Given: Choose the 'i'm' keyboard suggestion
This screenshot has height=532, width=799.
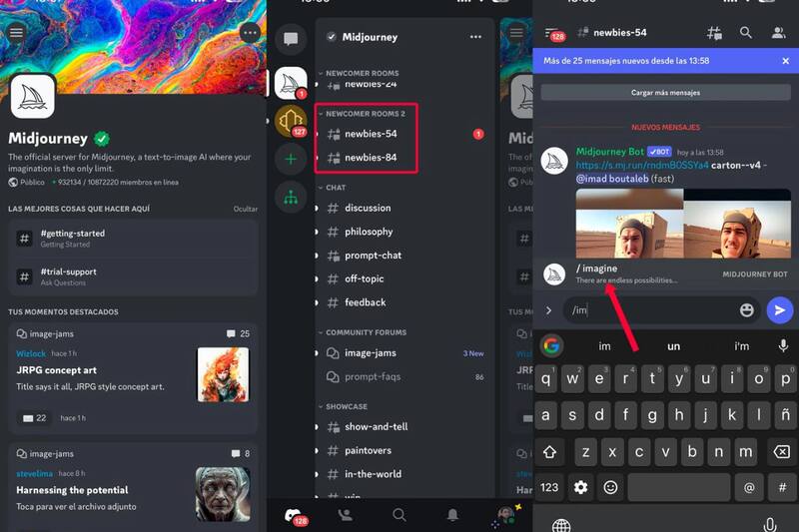Looking at the screenshot, I should point(741,346).
